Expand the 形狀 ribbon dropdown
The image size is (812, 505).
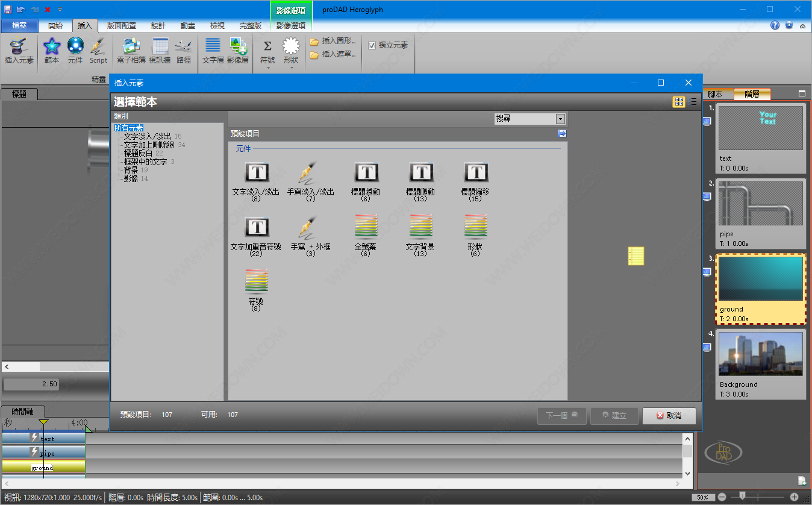(291, 67)
